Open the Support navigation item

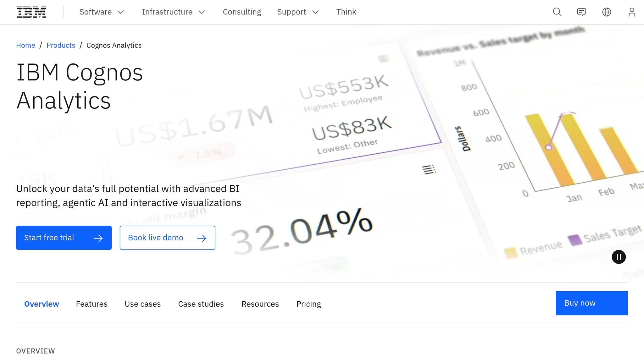[x=291, y=12]
